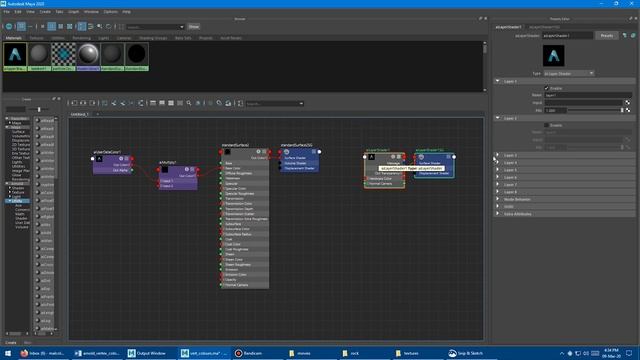
Task: Set nodes to simple mode icon
Action: (x=153, y=103)
